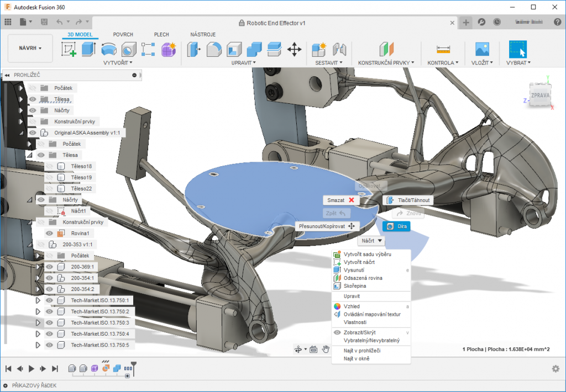Click the Move/Copy arrows toolbar icon

[294, 50]
